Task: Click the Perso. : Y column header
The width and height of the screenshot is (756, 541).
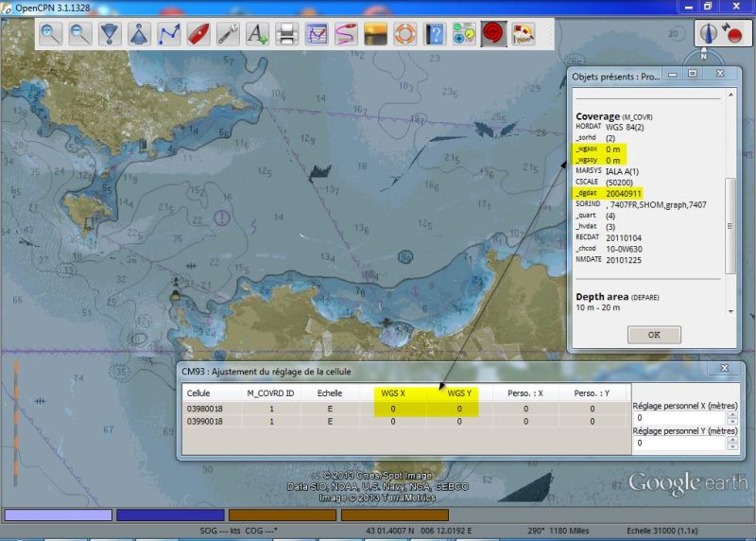Action: tap(593, 393)
